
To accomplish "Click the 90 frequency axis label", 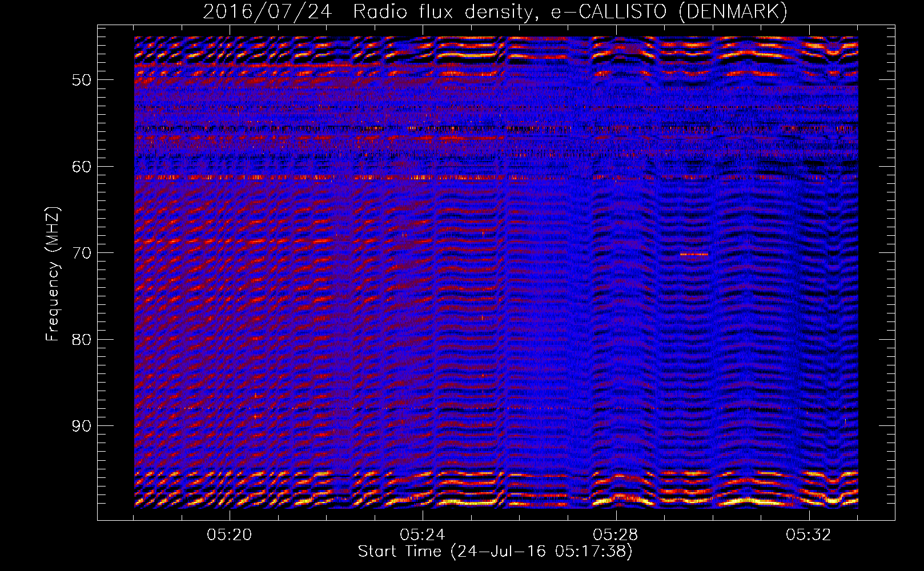I will click(x=82, y=427).
